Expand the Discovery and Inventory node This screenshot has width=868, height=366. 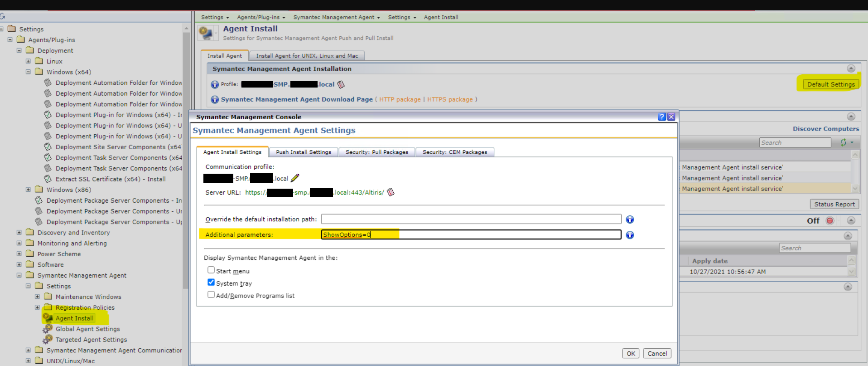point(19,232)
